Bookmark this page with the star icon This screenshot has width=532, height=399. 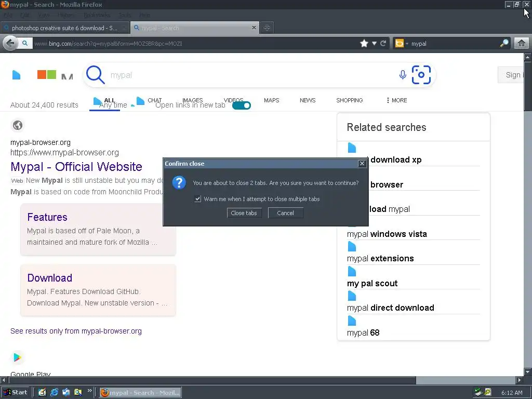[364, 44]
